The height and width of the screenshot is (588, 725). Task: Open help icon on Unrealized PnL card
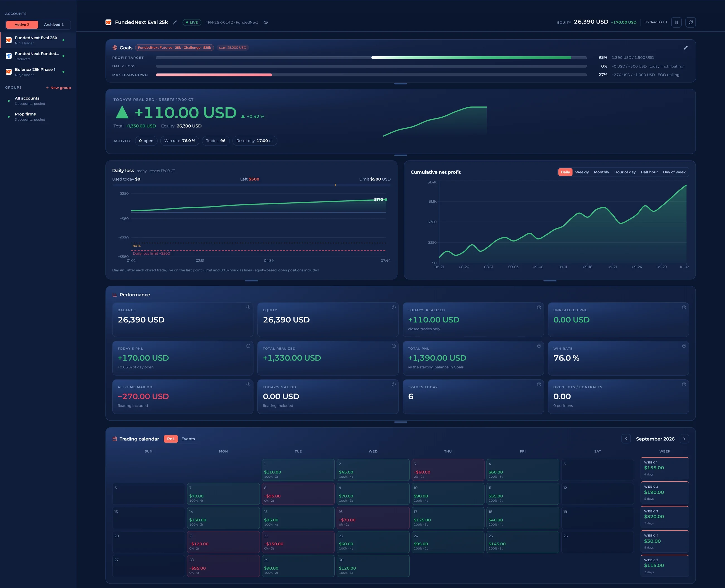684,308
